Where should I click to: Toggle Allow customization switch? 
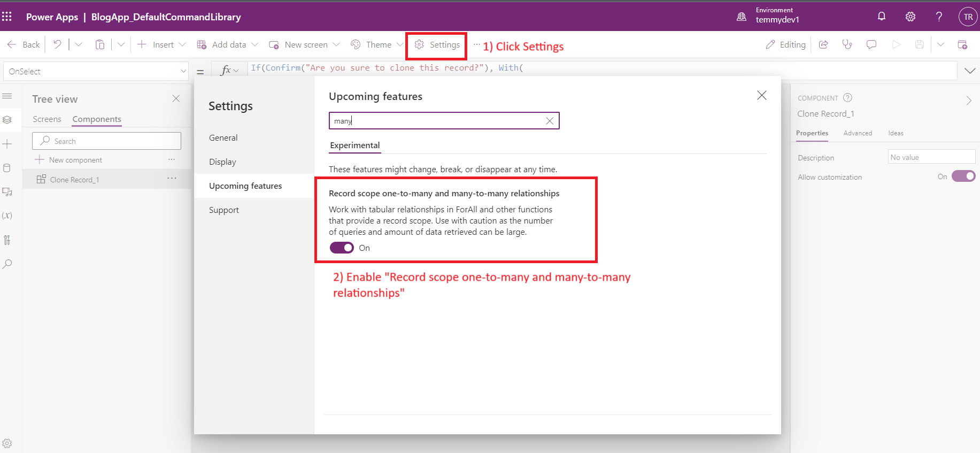[963, 176]
